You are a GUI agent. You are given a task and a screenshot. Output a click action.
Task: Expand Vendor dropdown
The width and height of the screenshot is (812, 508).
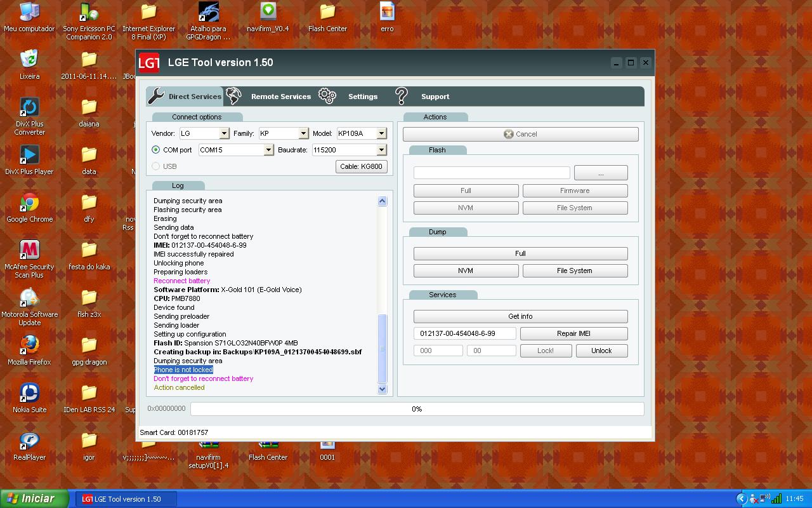tap(224, 133)
